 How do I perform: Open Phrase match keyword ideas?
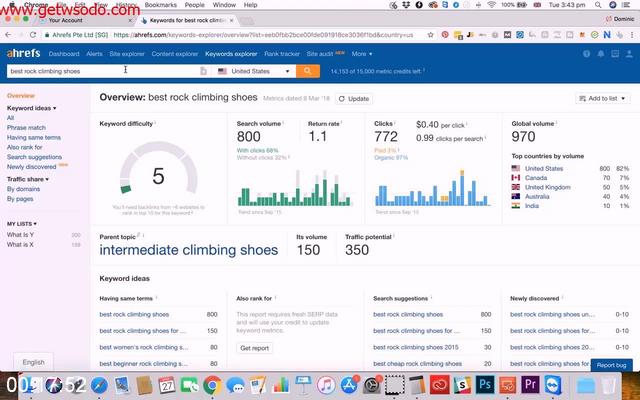26,127
